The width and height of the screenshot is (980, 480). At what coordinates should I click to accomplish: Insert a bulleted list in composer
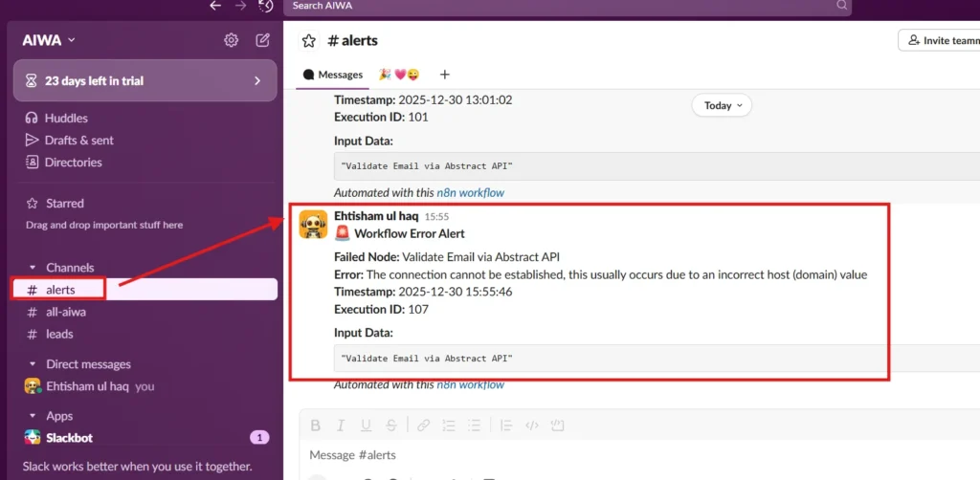pyautogui.click(x=475, y=425)
